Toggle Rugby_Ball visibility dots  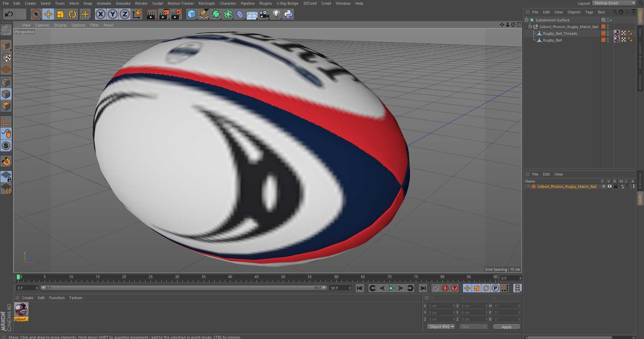point(608,40)
